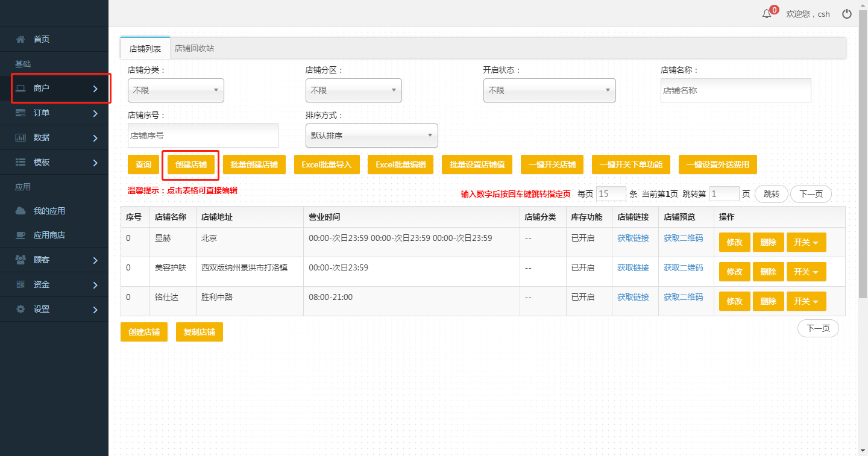Open the 排序方式 dropdown showing 默认排序
This screenshot has width=868, height=456.
coord(371,136)
